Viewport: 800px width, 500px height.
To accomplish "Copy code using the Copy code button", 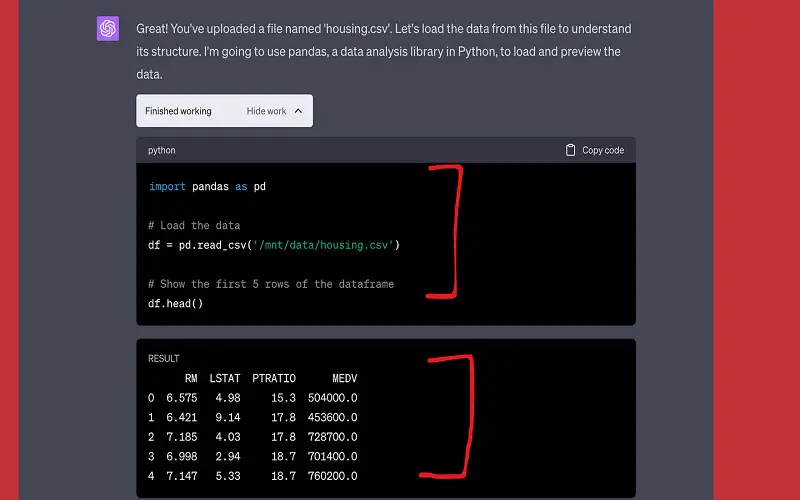I will pos(595,150).
